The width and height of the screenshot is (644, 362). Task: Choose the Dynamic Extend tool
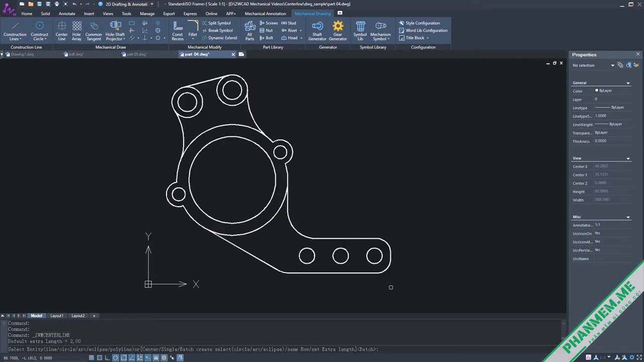click(x=219, y=38)
